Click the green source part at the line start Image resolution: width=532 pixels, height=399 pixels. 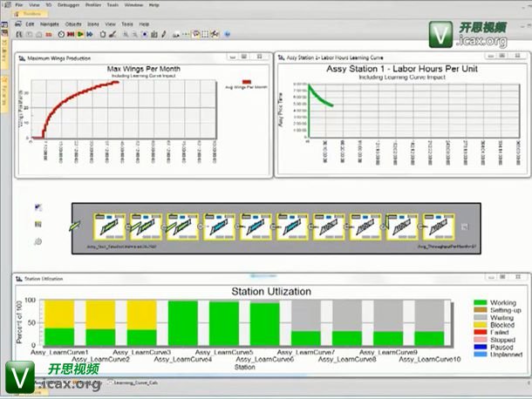(x=75, y=226)
